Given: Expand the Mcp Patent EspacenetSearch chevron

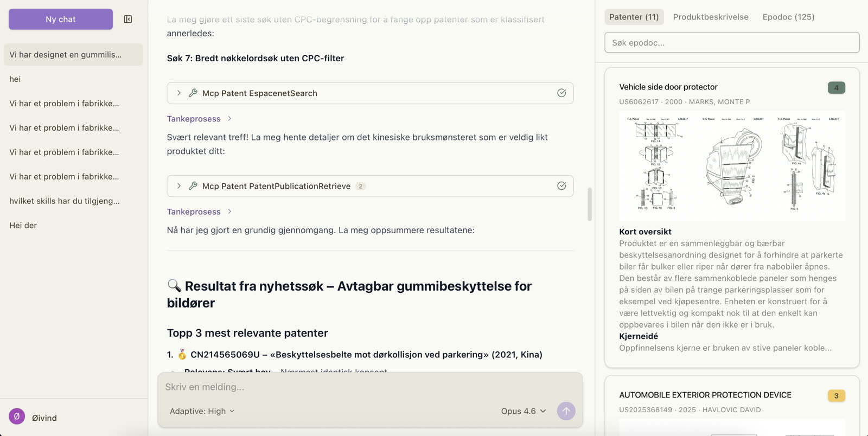Looking at the screenshot, I should [x=179, y=93].
